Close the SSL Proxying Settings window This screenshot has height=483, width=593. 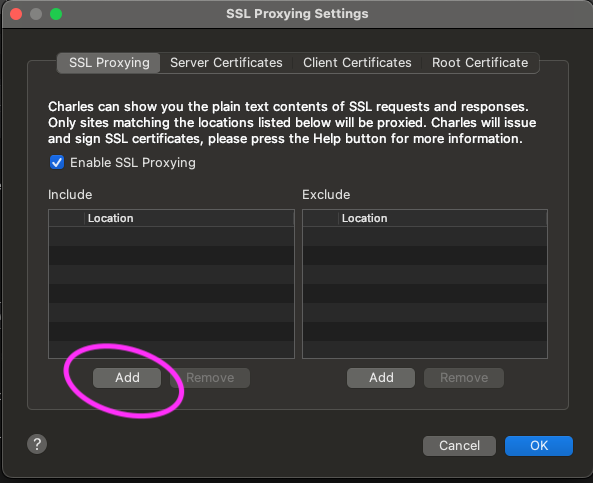[16, 14]
